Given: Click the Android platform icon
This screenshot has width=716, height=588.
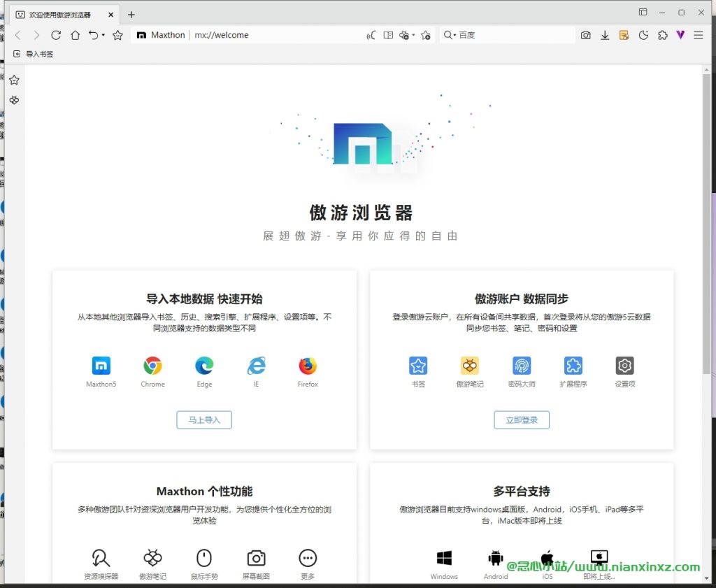Looking at the screenshot, I should 496,558.
